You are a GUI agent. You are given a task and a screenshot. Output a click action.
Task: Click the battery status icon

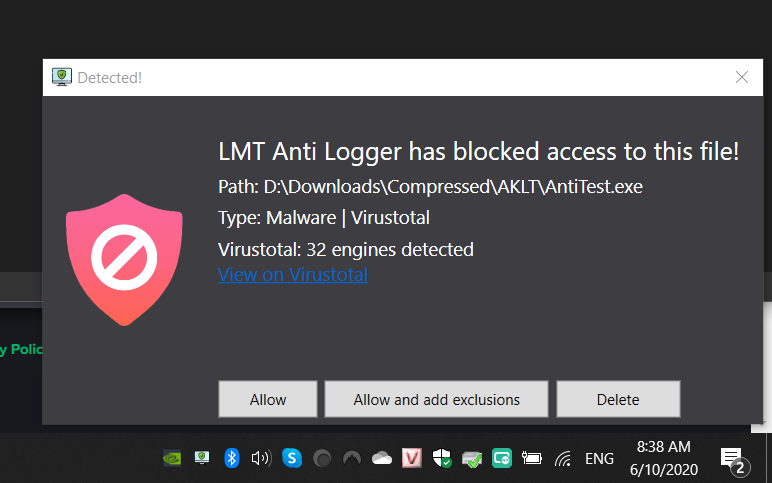coord(531,458)
